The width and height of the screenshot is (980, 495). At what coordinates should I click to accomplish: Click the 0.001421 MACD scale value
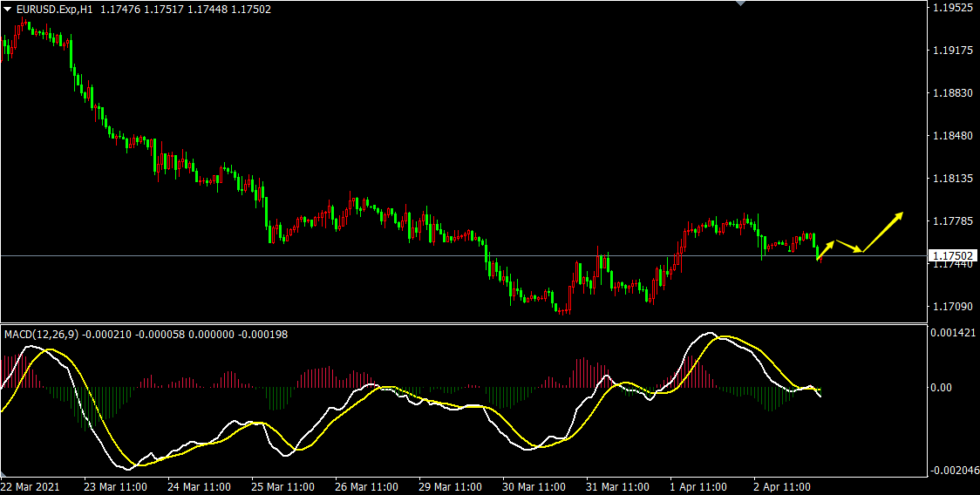954,333
